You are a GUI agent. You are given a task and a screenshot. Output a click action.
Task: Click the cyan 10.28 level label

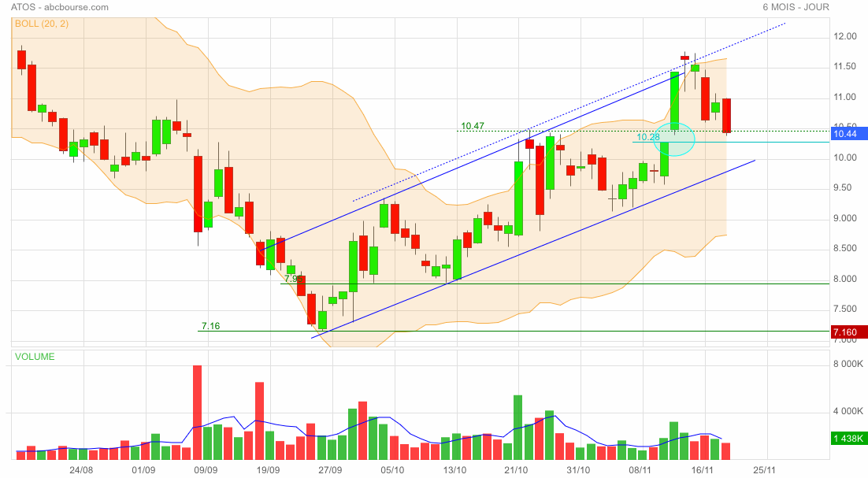[x=648, y=137]
